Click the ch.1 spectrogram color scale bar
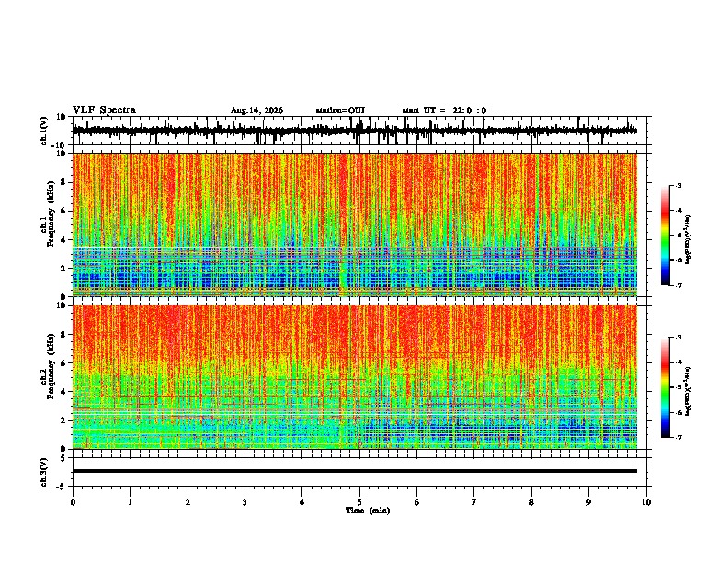 coord(665,236)
